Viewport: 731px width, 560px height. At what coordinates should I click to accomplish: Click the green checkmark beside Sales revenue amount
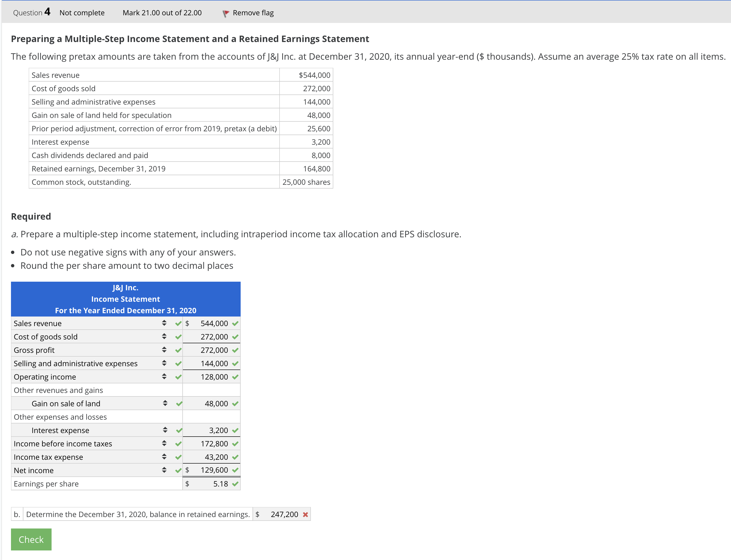point(236,323)
